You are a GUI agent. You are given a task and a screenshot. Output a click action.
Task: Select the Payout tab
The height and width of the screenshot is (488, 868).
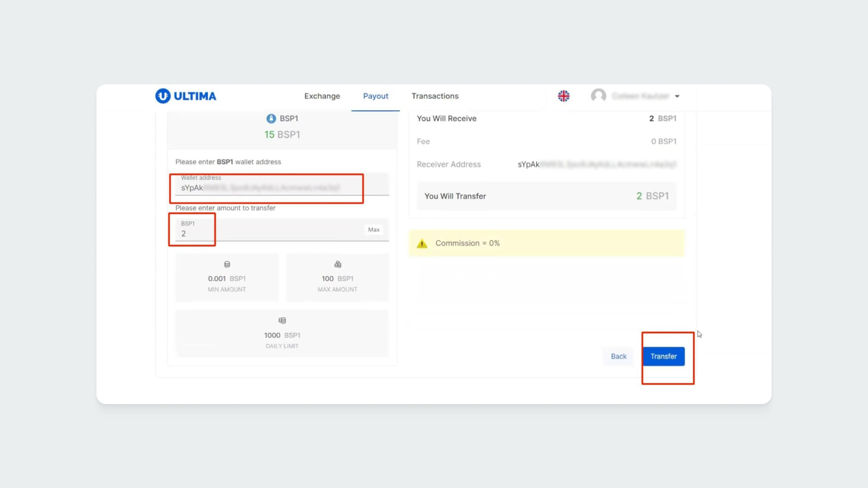click(x=376, y=96)
